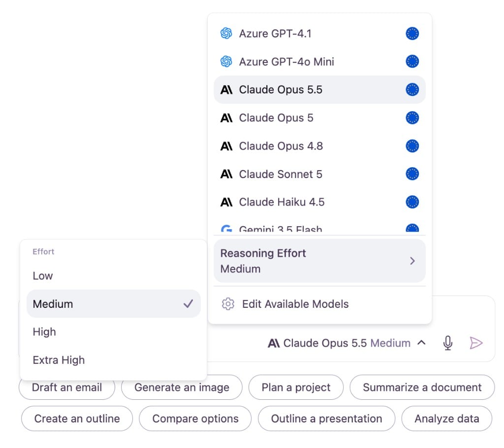Switch to Claude Opus 4.8 model
Viewport: 504px width, 448px height.
(x=319, y=146)
